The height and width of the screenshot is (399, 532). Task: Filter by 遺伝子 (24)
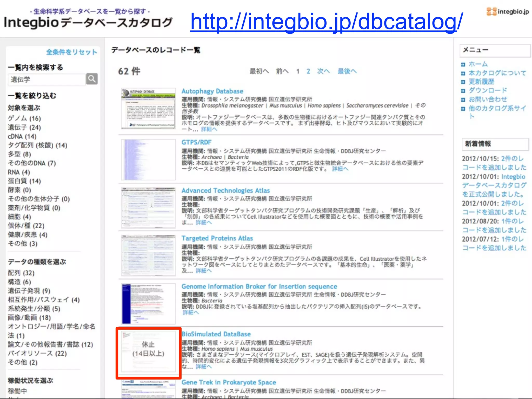24,127
